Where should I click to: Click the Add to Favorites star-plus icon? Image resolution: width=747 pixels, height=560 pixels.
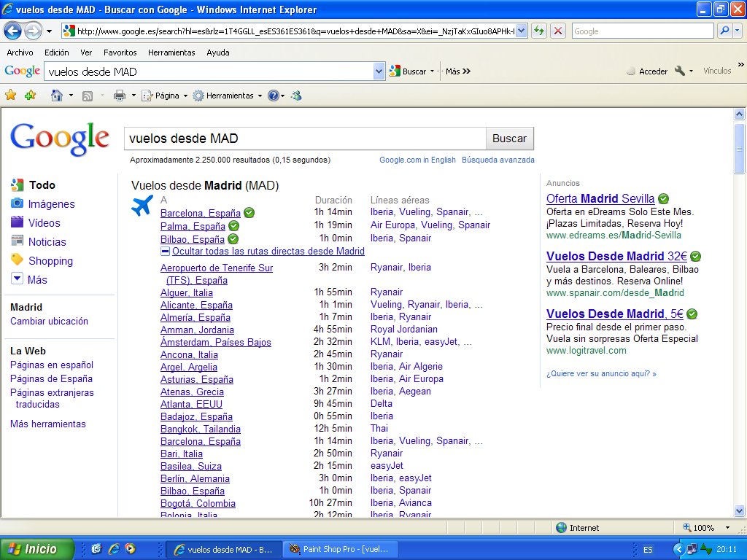(x=30, y=96)
